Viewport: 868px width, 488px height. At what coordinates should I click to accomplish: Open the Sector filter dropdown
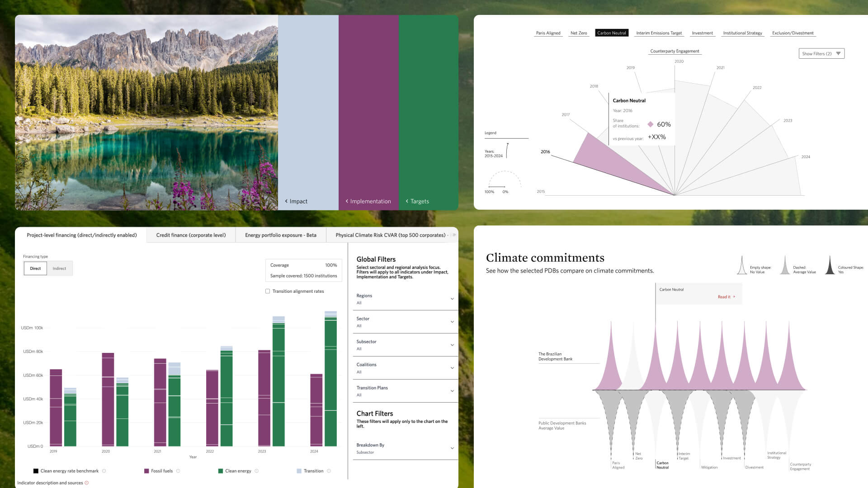452,322
